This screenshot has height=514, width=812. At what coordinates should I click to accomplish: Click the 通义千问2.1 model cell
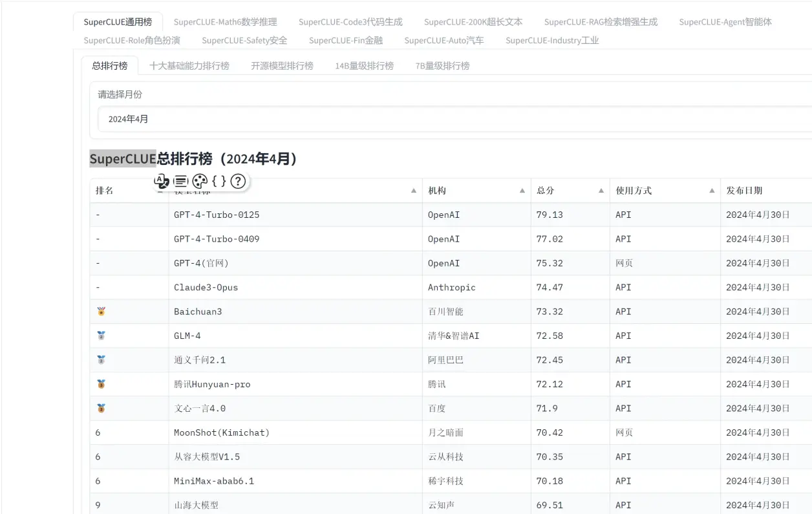295,360
